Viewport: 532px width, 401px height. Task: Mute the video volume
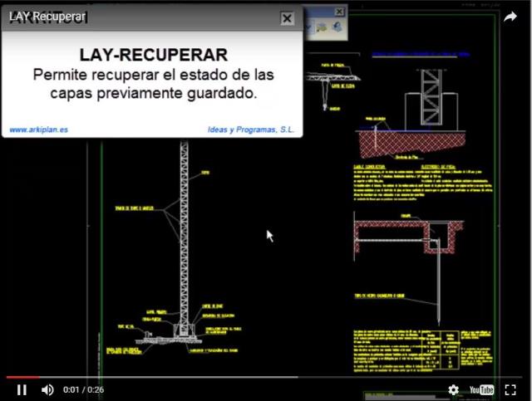47,390
